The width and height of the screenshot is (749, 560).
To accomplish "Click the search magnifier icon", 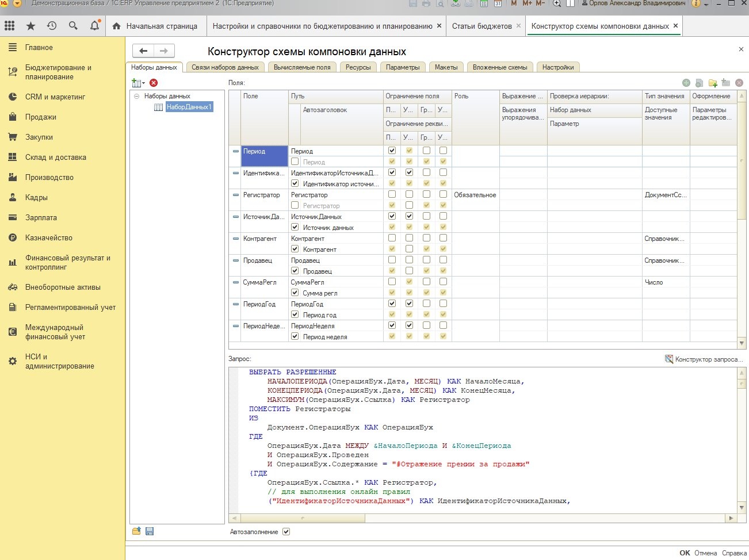I will [x=73, y=26].
